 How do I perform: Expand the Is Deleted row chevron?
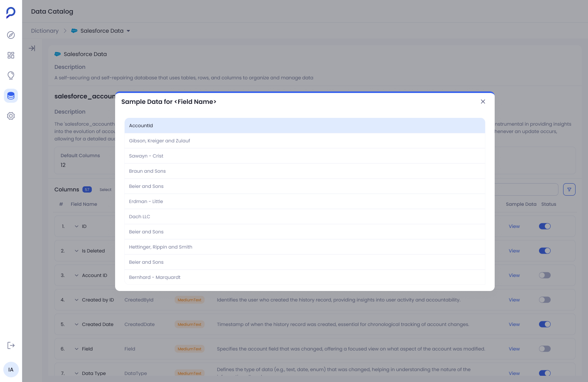(x=77, y=251)
